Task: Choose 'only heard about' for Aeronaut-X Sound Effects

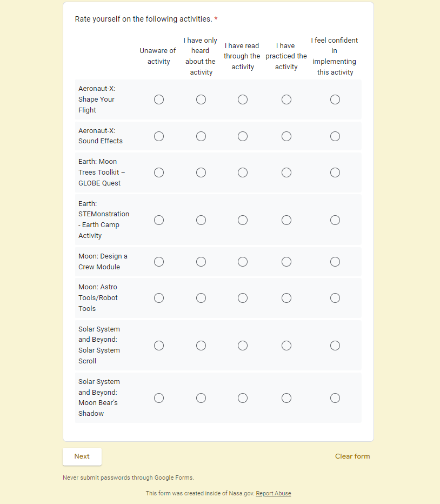Action: [x=201, y=136]
